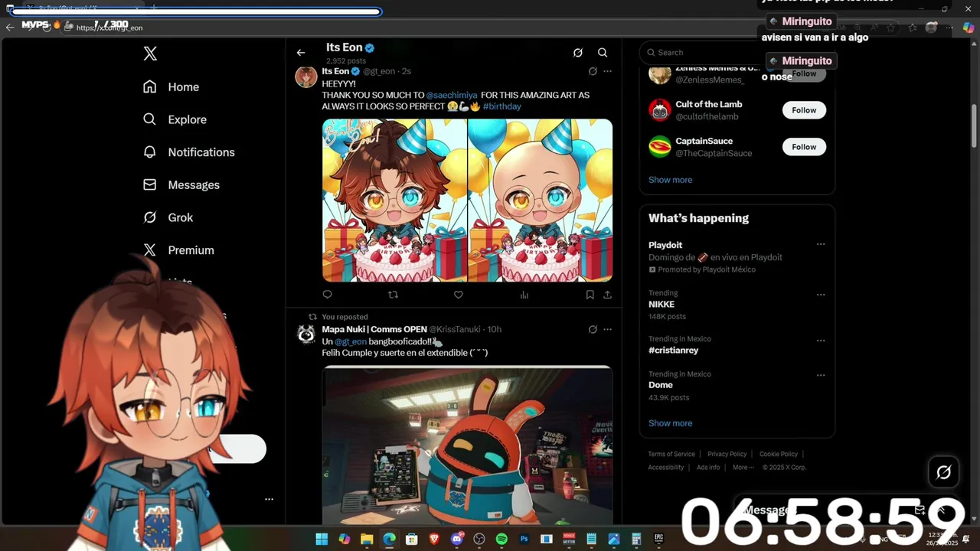980x551 pixels.
Task: Open Explore page
Action: pyautogui.click(x=175, y=119)
